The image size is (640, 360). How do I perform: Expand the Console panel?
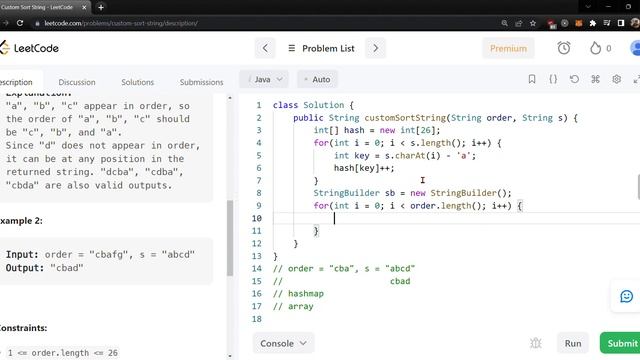[x=283, y=343]
